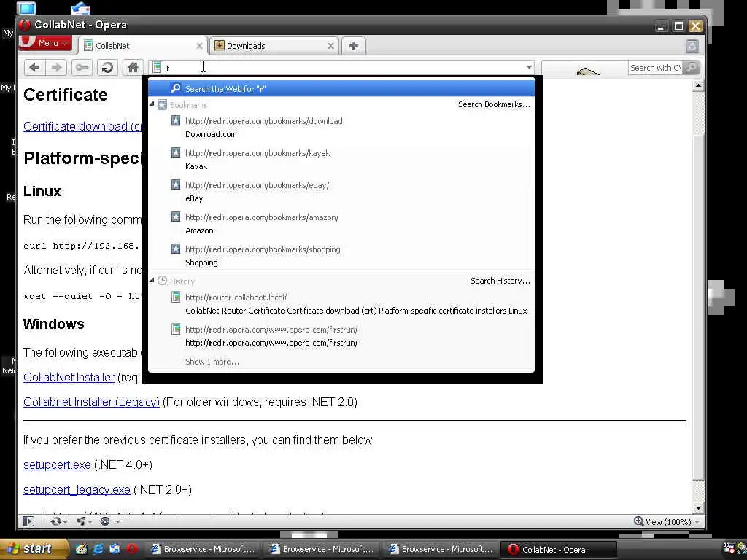
Task: Open the opera.com firstrun history suggestion
Action: [341, 335]
